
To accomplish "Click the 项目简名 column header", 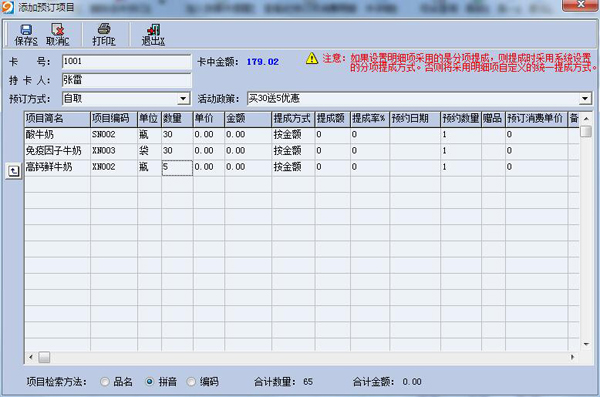I will click(57, 119).
